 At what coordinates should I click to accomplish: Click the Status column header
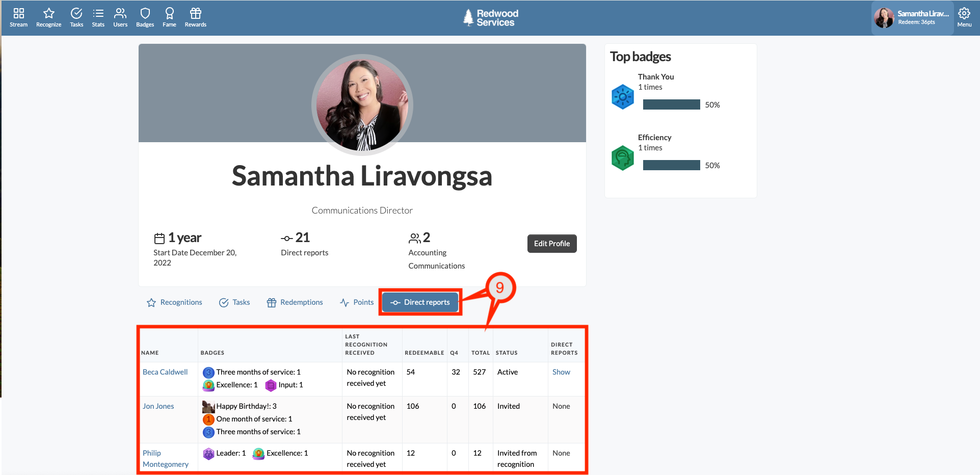click(507, 353)
